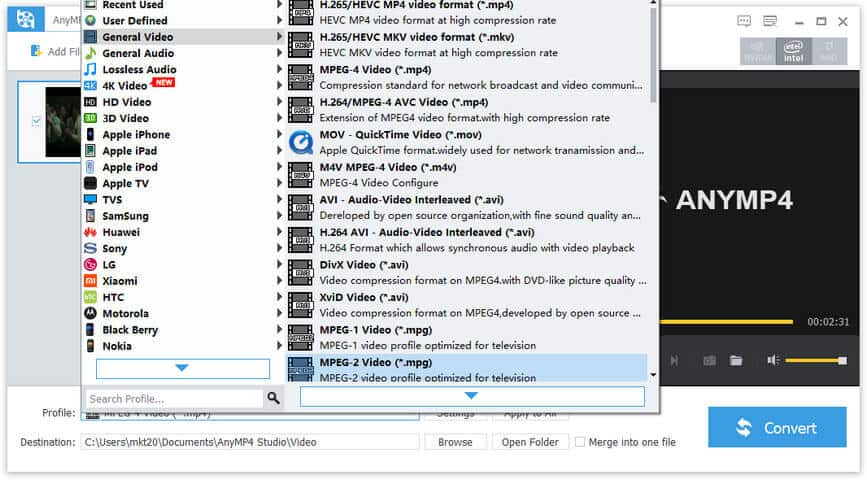
Task: Click the Lossless Audio note icon
Action: [90, 69]
